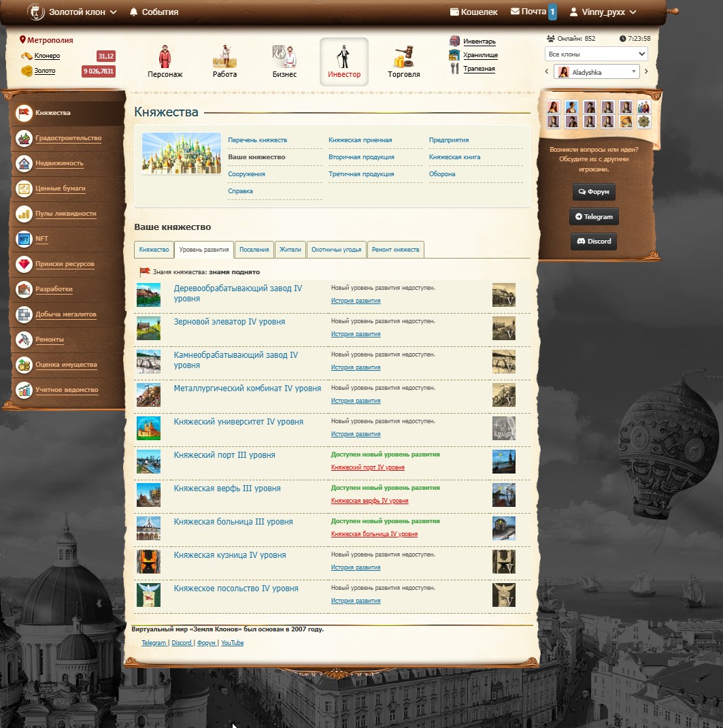Switch to the Поселения tab

(x=254, y=250)
